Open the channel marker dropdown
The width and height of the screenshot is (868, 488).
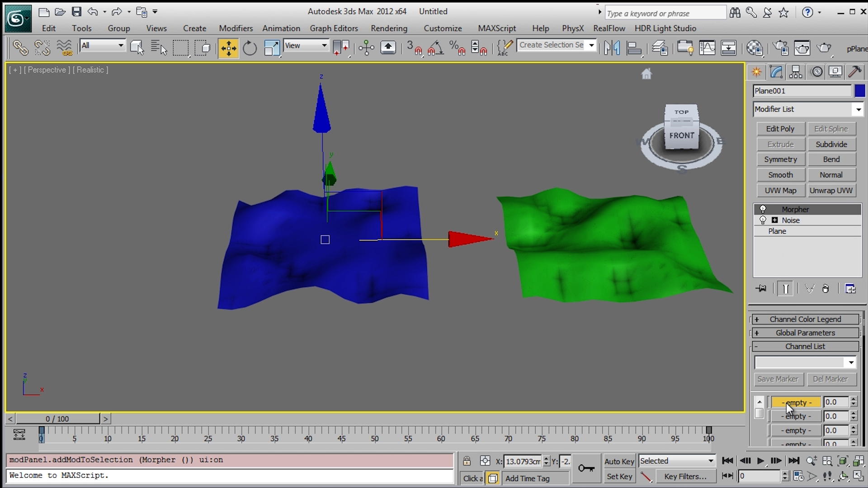851,362
